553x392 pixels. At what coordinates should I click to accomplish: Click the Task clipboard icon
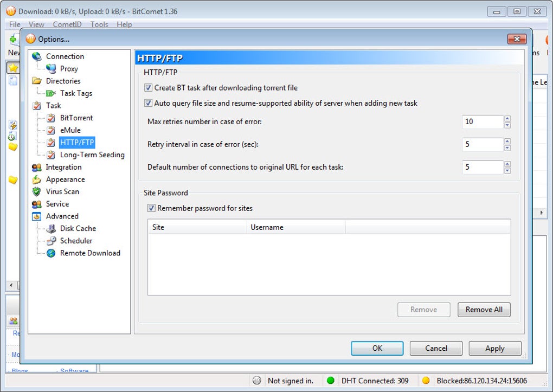click(37, 106)
